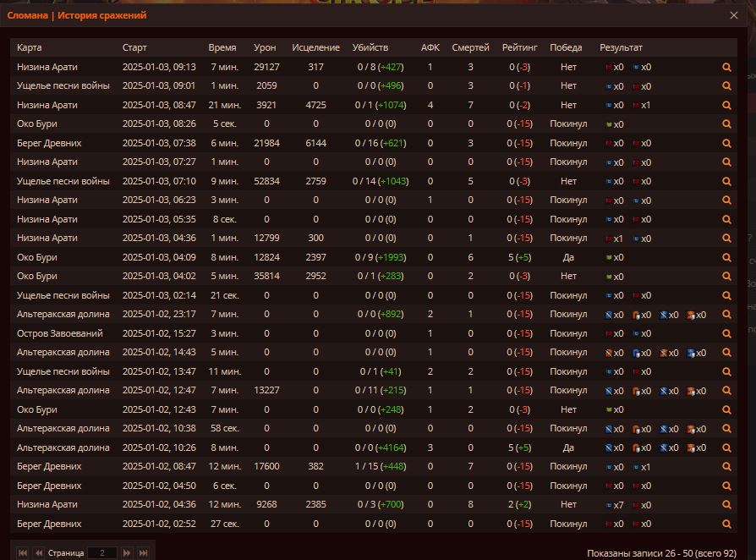Open details for the 2025-01-03, 07:10 battle

(726, 181)
